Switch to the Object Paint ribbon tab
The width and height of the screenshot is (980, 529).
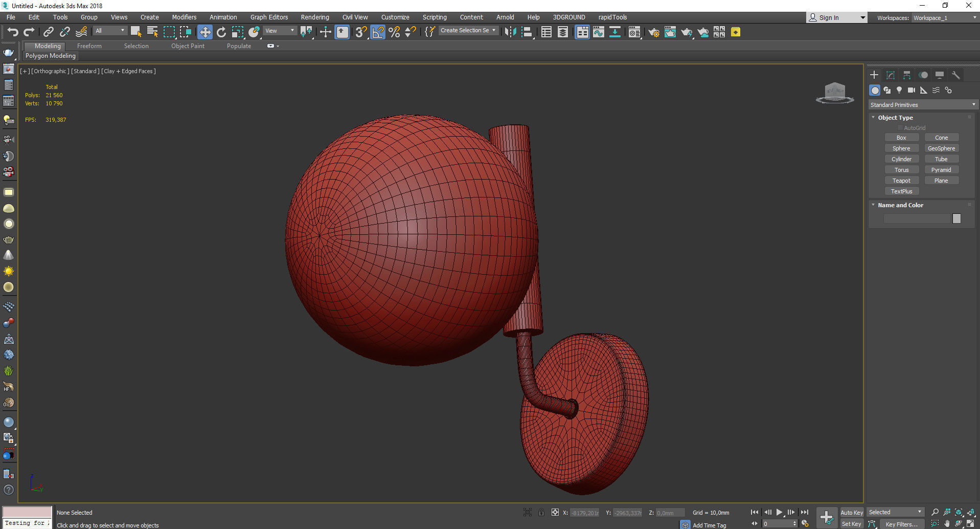click(188, 46)
